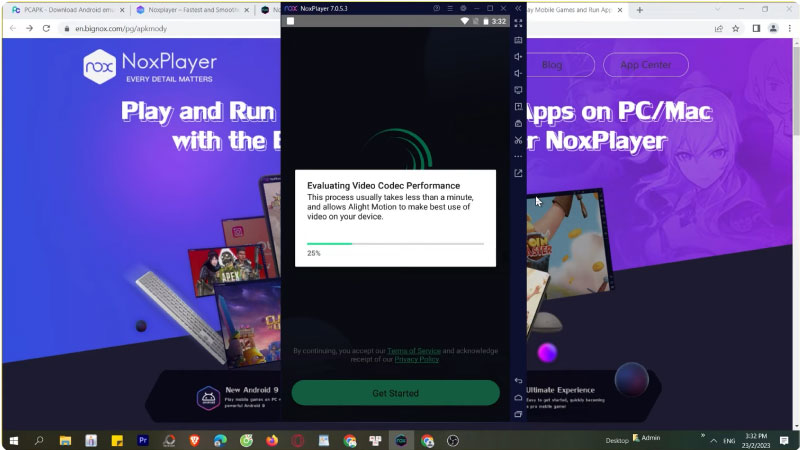
Task: Open Android recent apps in NoxPlayer
Action: click(518, 414)
